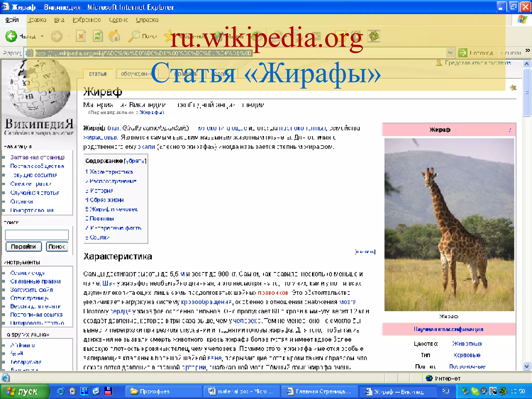Click the green flower icon in toolbar

click(374, 36)
